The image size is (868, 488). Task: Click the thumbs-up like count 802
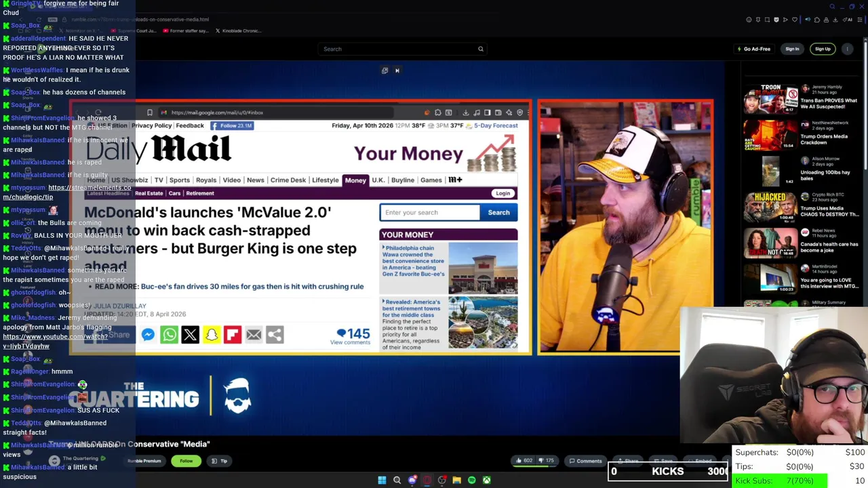click(524, 460)
